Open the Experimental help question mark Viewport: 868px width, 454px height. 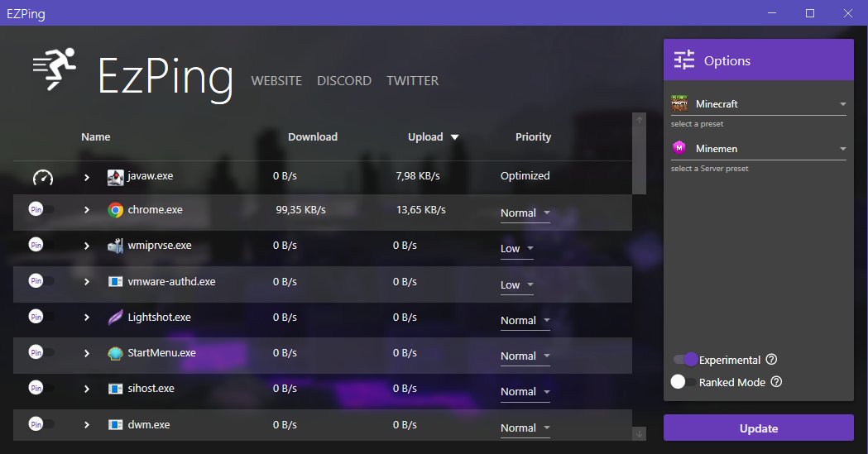(x=771, y=360)
